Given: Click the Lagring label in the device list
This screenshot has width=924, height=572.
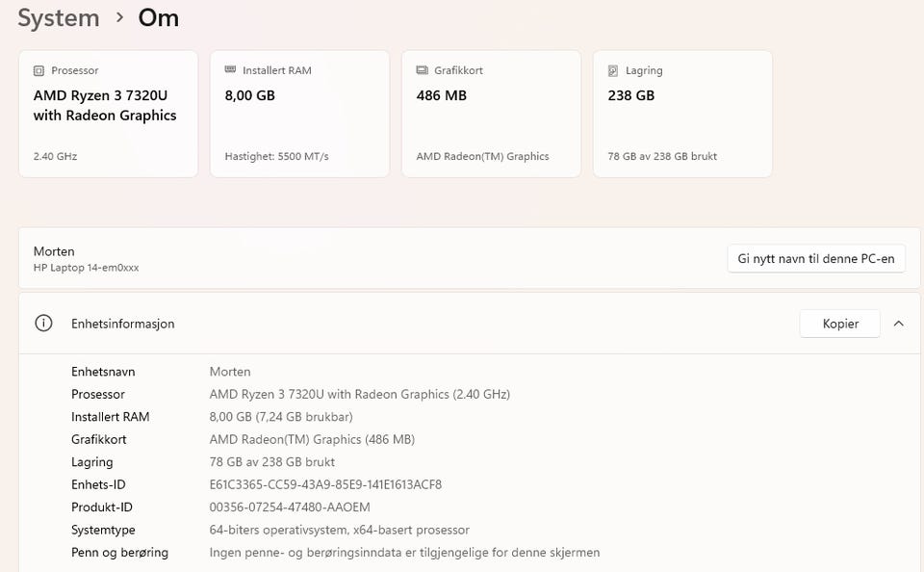Looking at the screenshot, I should tap(92, 462).
